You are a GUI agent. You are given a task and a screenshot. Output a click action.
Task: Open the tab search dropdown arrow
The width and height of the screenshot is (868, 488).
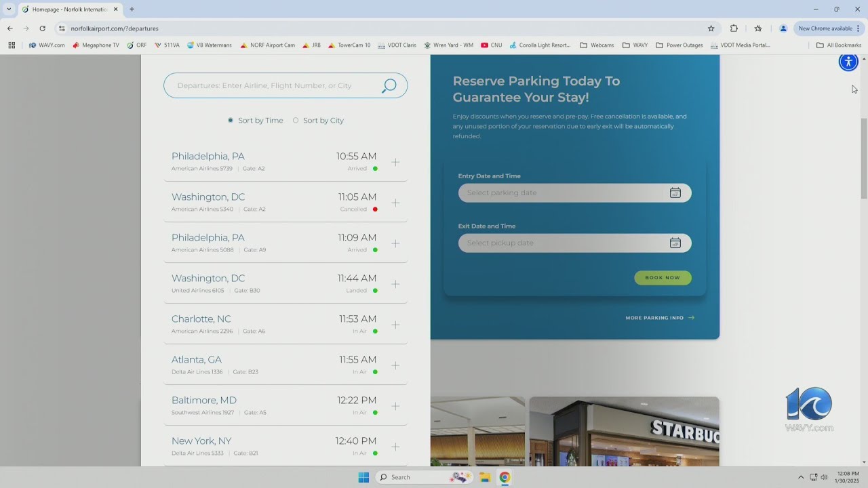click(x=9, y=9)
